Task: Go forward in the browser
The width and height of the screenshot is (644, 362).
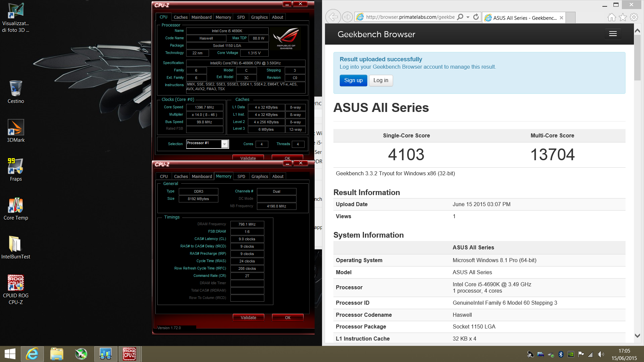Action: coord(347,17)
